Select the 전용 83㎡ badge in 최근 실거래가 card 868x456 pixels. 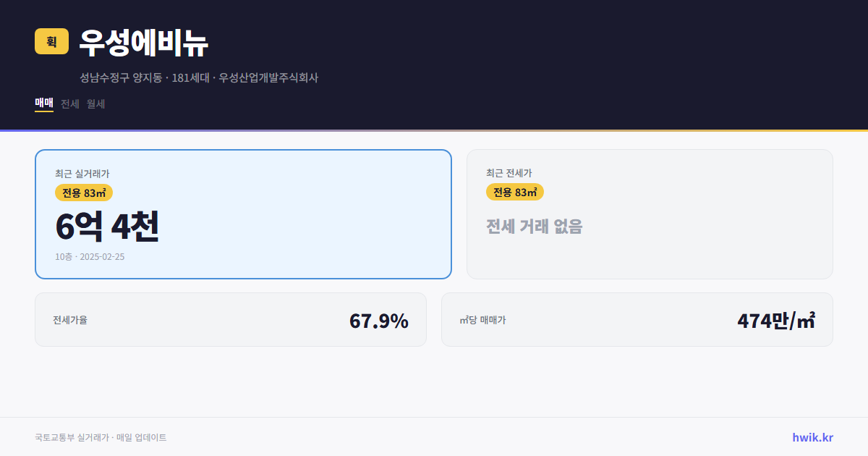82,193
